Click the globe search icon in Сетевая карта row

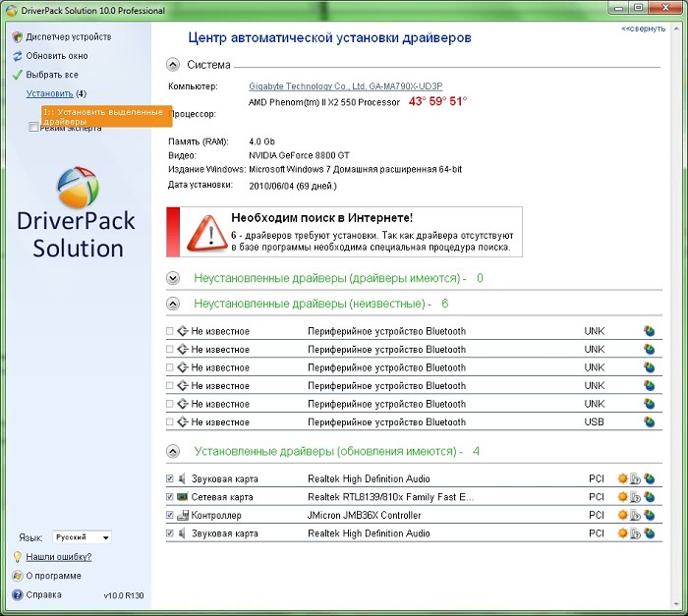click(650, 497)
